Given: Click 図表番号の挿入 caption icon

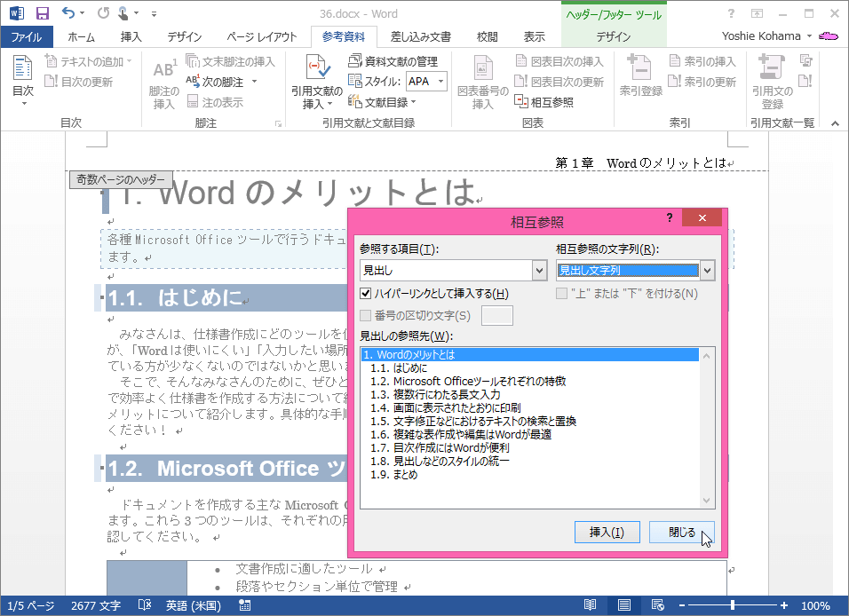Looking at the screenshot, I should (483, 83).
